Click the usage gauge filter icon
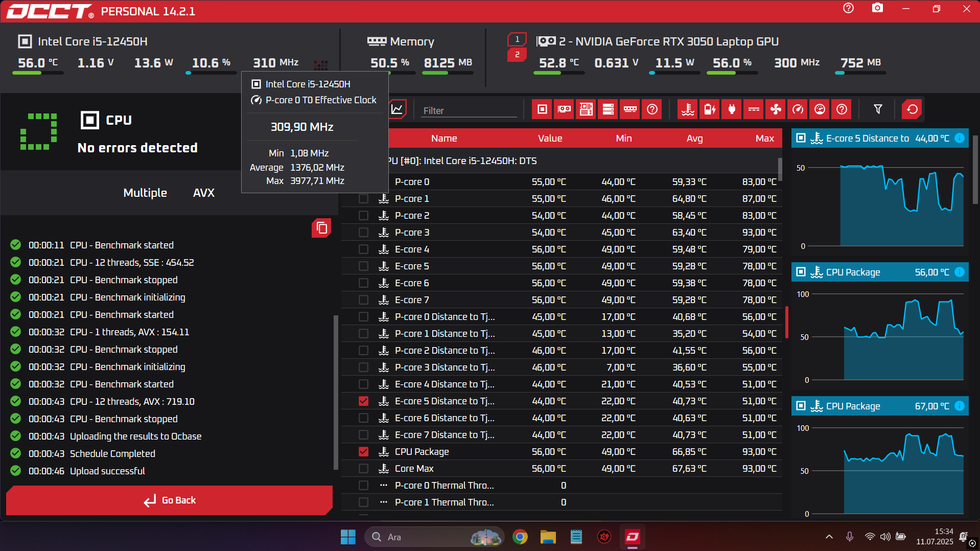Viewport: 980px width, 551px height. (820, 109)
